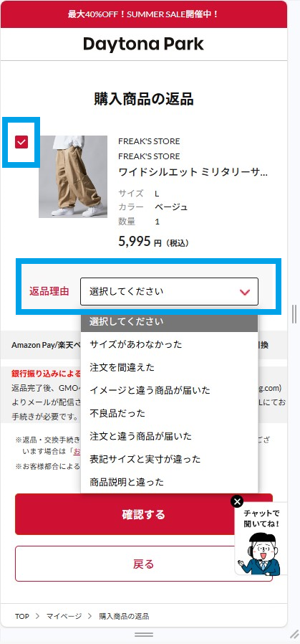Open the 返品理由 dropdown chevron
This screenshot has height=644, width=300.
[245, 292]
